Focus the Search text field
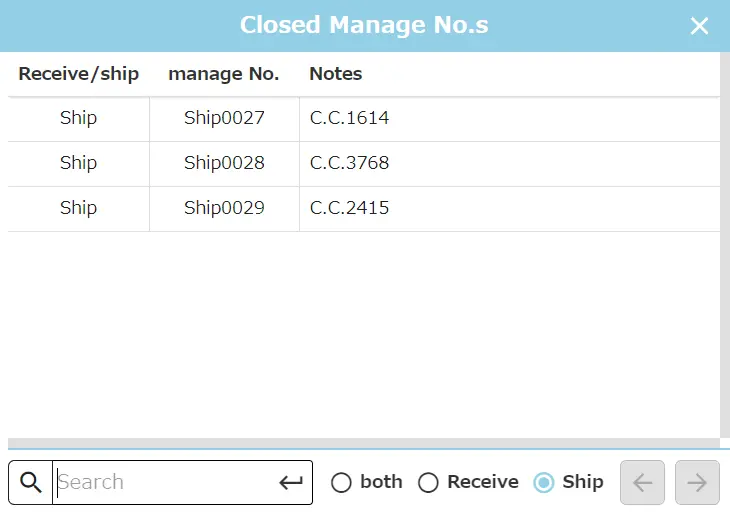 [165, 483]
